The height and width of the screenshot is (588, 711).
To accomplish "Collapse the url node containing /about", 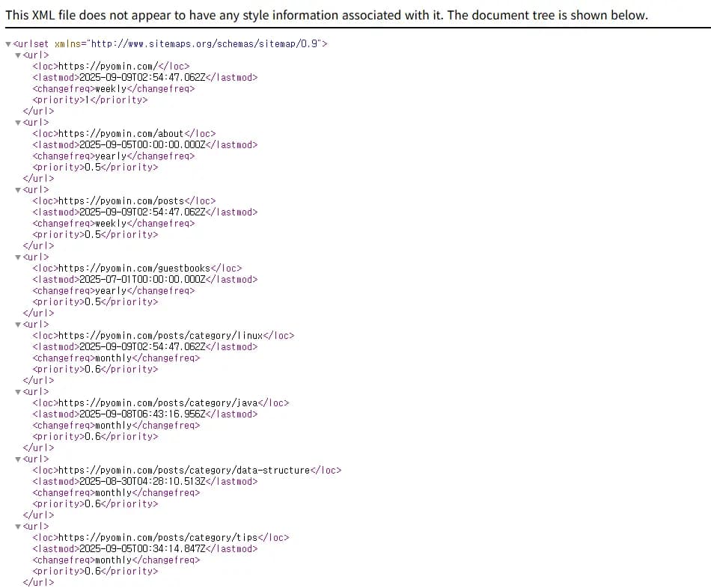I will coord(18,123).
